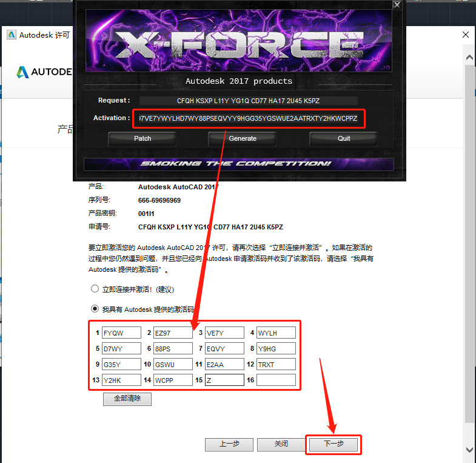This screenshot has width=476, height=463.
Task: Click activation box 15 containing Z
Action: click(224, 380)
